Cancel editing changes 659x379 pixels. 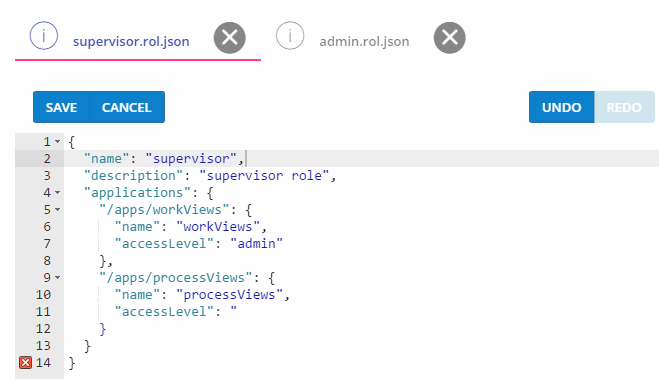[127, 107]
